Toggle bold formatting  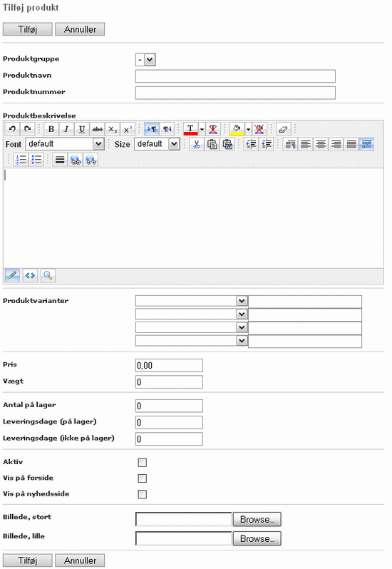(x=51, y=129)
